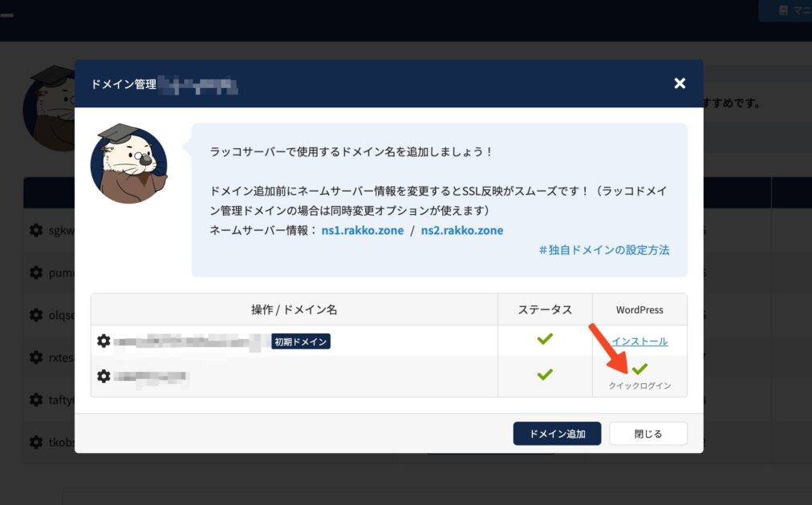Click status checkmark of second domain row

click(x=545, y=374)
